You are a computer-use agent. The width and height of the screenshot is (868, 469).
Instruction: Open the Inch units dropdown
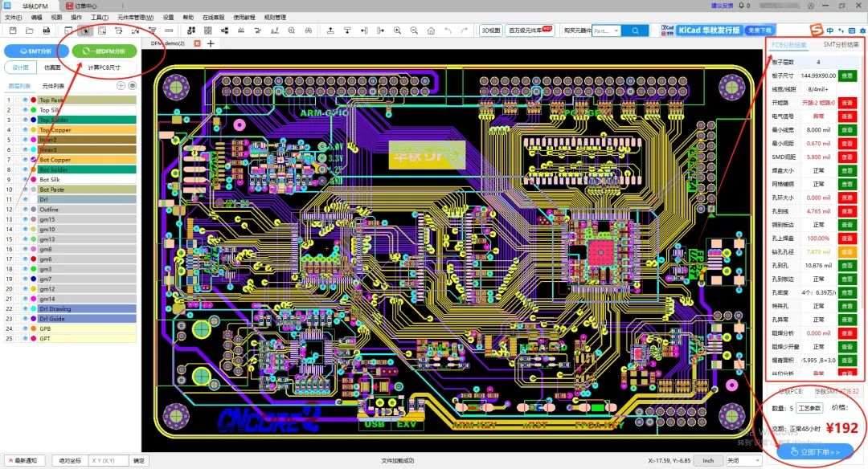coord(708,460)
